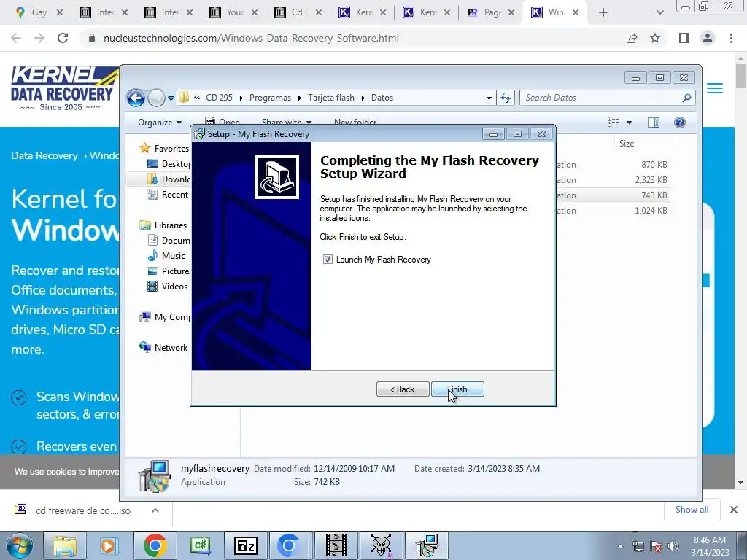The width and height of the screenshot is (747, 560).
Task: Open the Organize menu in Explorer
Action: click(x=160, y=122)
